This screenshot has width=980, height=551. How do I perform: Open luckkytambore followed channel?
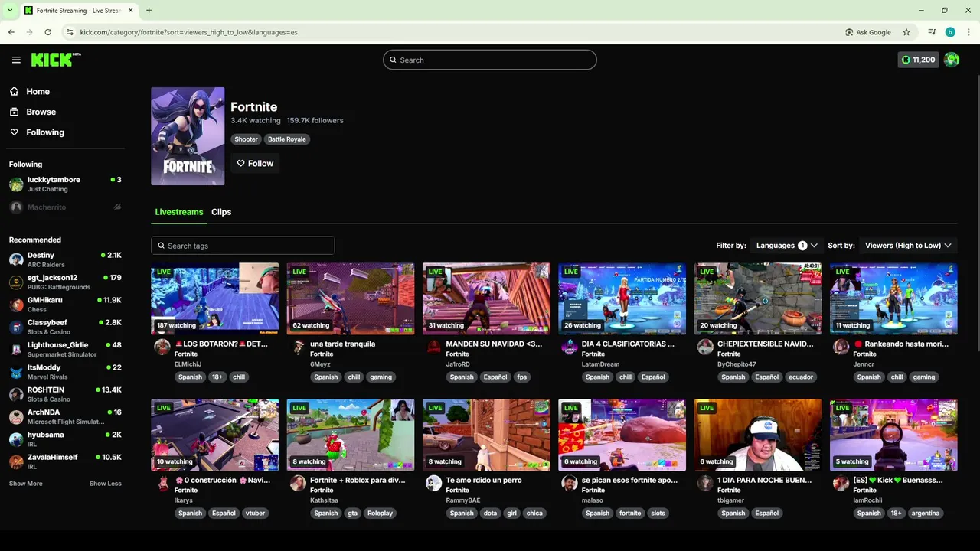pos(65,184)
